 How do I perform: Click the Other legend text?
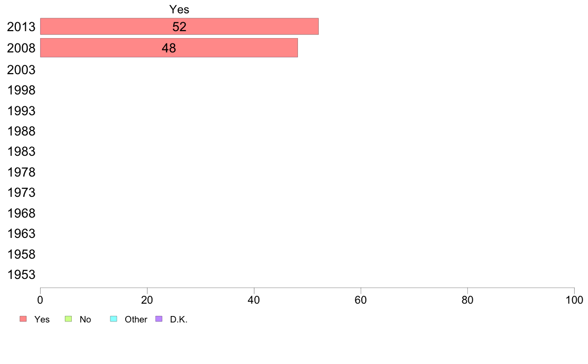click(136, 319)
